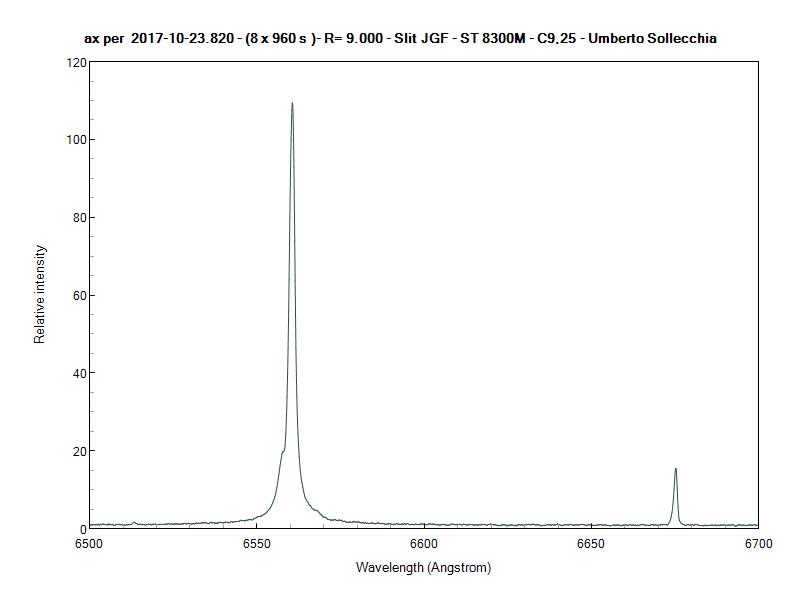Select the 6550 tick label

coord(256,543)
